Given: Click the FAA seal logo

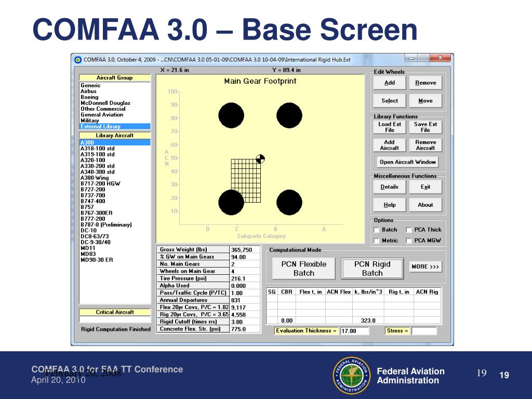Looking at the screenshot, I should [x=352, y=375].
